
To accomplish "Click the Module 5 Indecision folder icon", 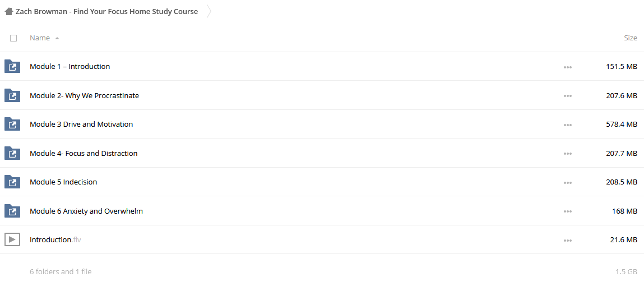I will [12, 182].
